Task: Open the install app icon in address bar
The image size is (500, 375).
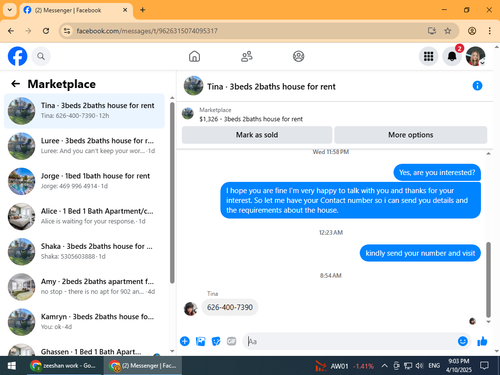Action: pos(432,31)
